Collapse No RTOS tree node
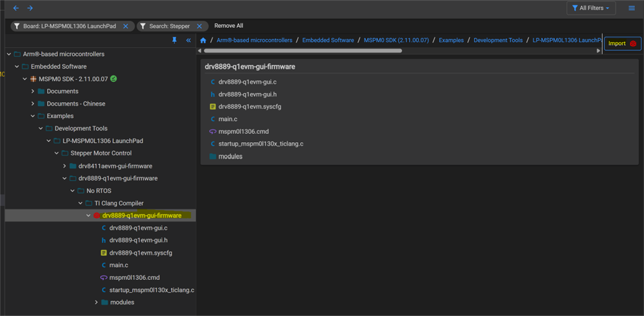Viewport: 644px width, 316px height. tap(72, 191)
